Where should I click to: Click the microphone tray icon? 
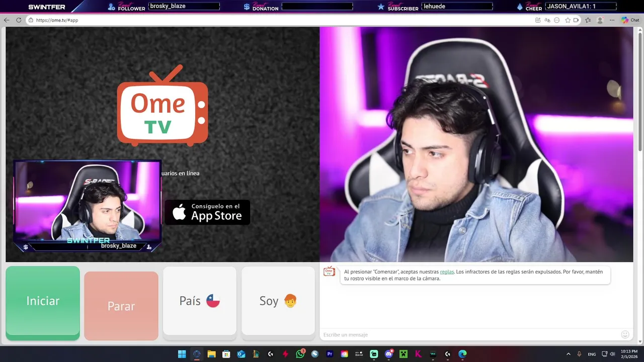click(579, 354)
